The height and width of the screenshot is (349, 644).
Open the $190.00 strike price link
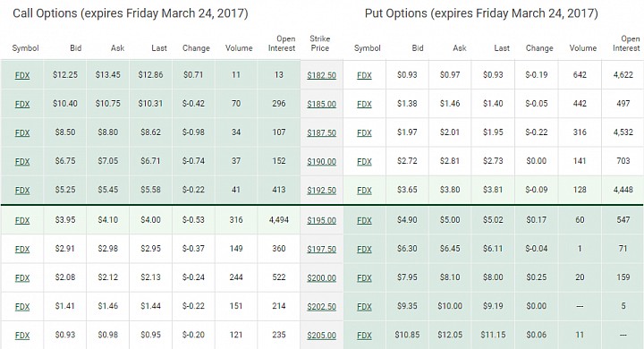click(x=322, y=162)
